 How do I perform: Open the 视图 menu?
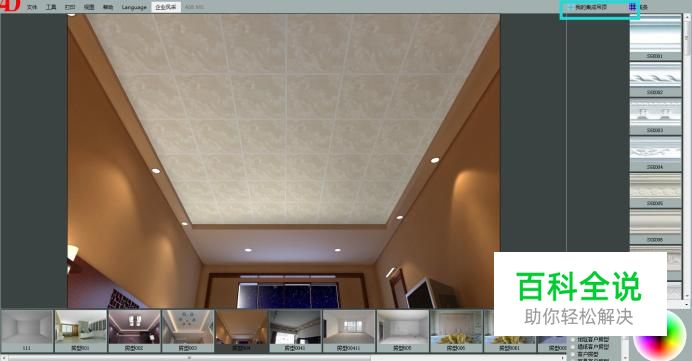pos(89,7)
